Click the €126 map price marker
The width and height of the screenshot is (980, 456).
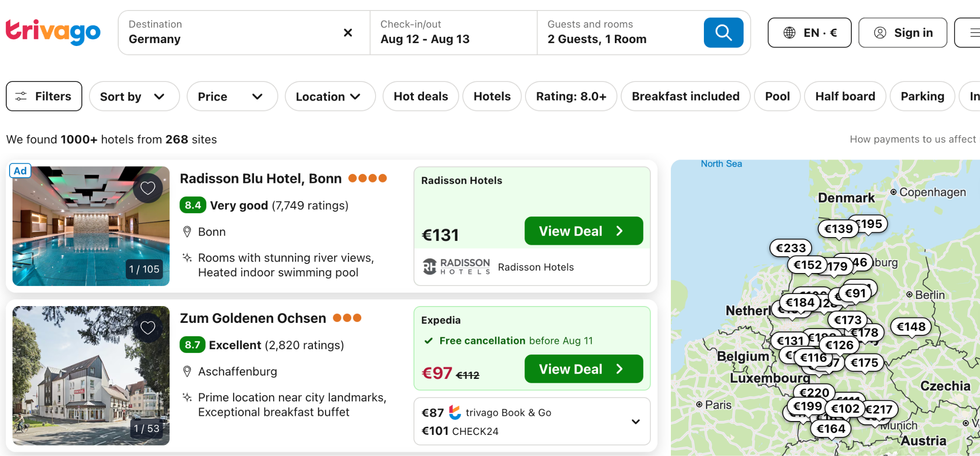click(x=839, y=345)
